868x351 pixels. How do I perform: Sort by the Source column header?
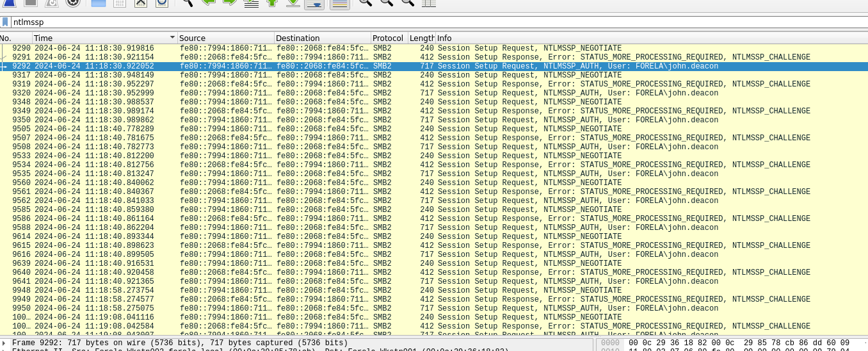(226, 38)
